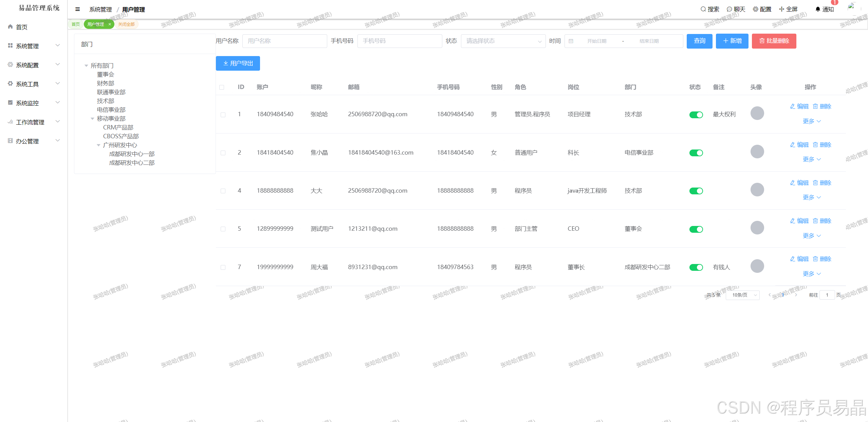
Task: Click the calendar icon in date range
Action: coord(571,41)
